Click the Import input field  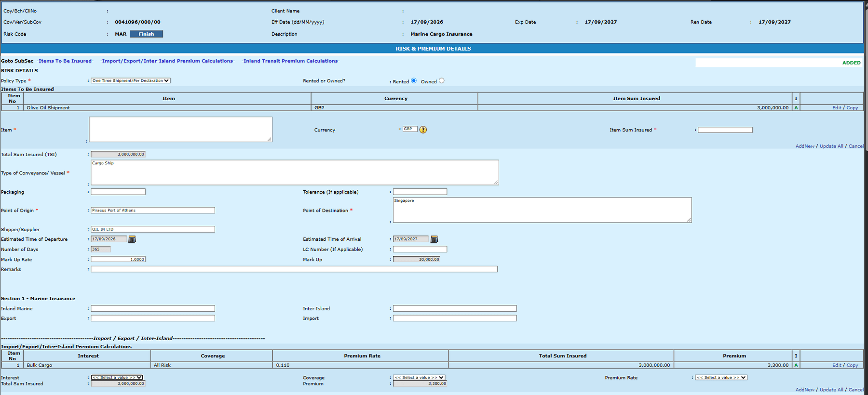[x=455, y=318]
